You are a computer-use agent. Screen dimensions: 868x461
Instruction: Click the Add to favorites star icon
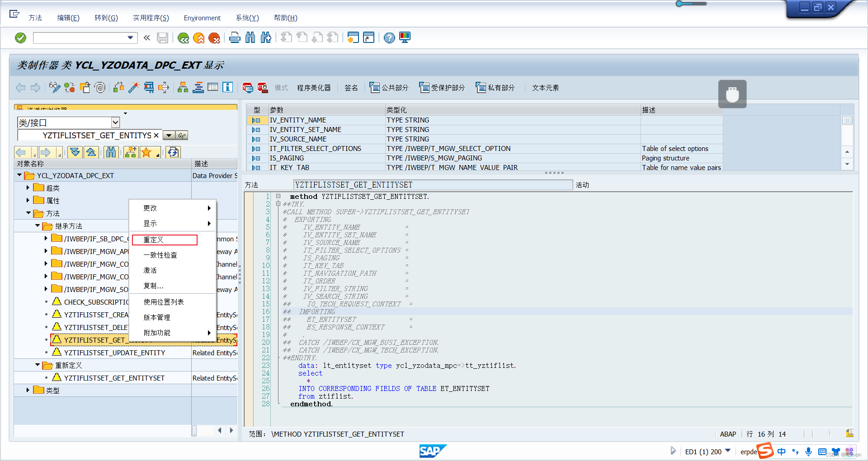point(146,152)
